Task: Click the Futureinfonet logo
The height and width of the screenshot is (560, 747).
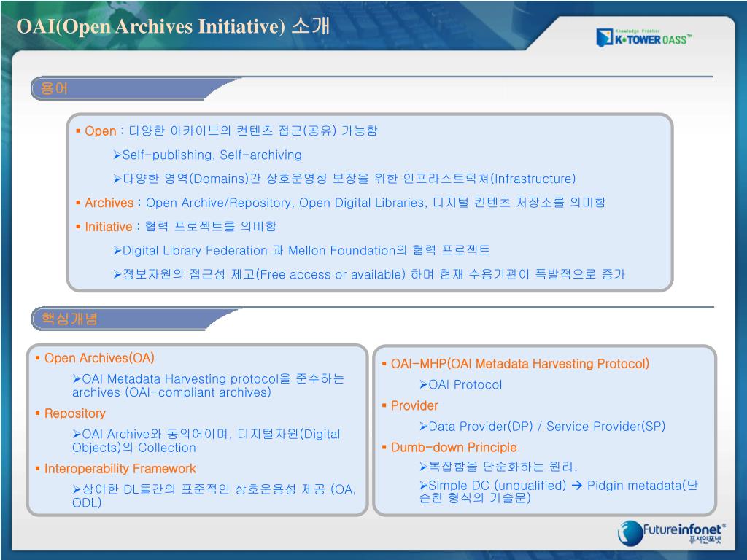Action: (672, 533)
